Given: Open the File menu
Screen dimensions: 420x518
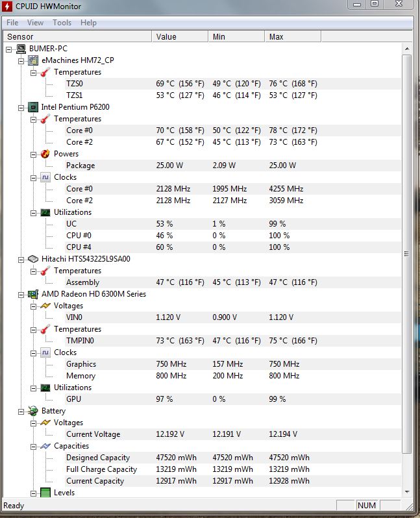Looking at the screenshot, I should tap(12, 23).
